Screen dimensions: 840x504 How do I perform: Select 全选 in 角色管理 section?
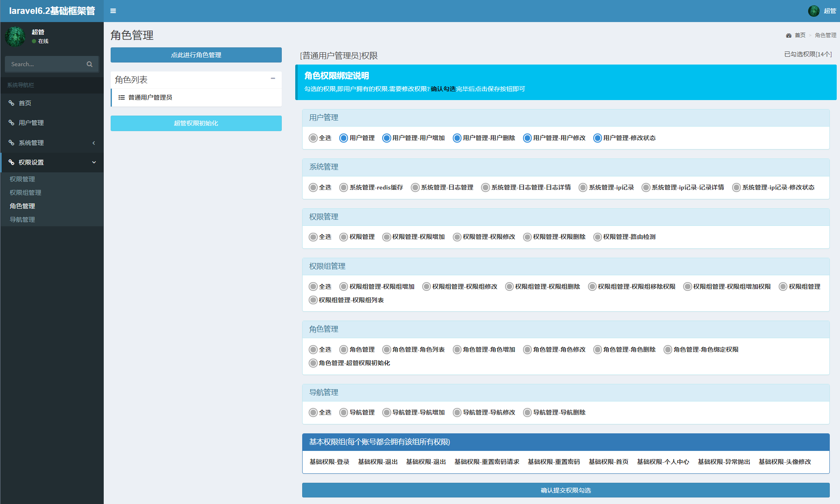313,350
